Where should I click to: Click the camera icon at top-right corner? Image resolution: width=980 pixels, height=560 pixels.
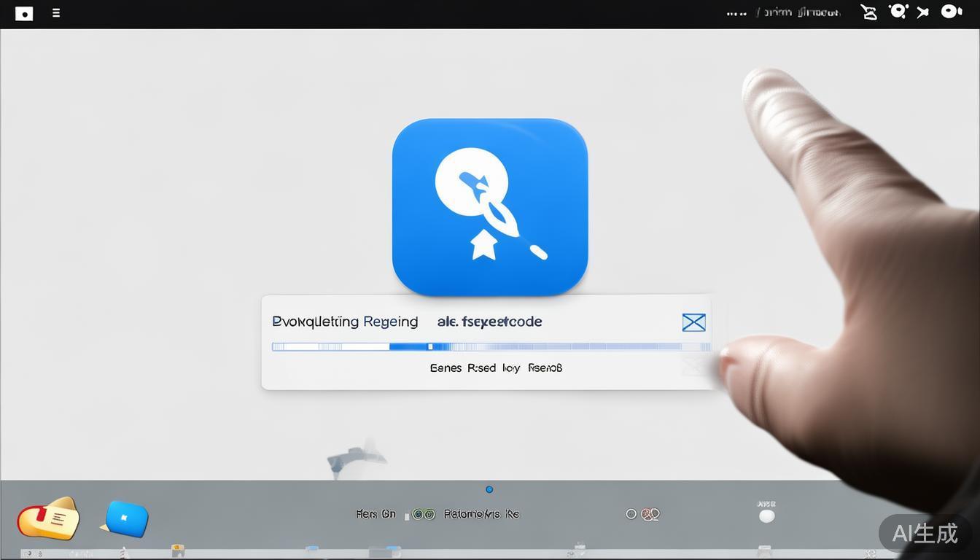(951, 12)
